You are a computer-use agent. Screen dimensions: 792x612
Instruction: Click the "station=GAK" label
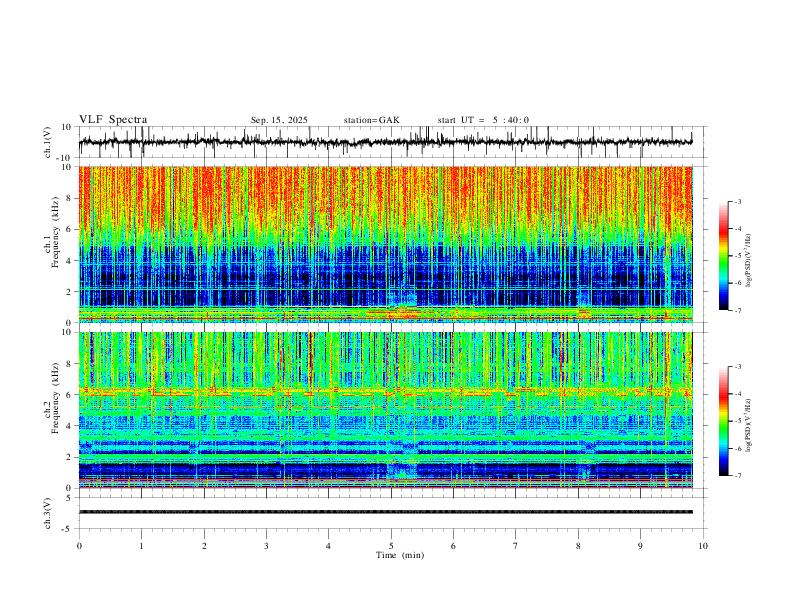pyautogui.click(x=371, y=120)
